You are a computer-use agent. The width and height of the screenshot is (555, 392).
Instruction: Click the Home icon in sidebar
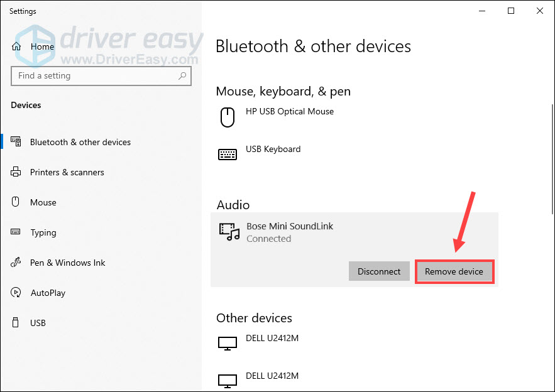point(16,46)
